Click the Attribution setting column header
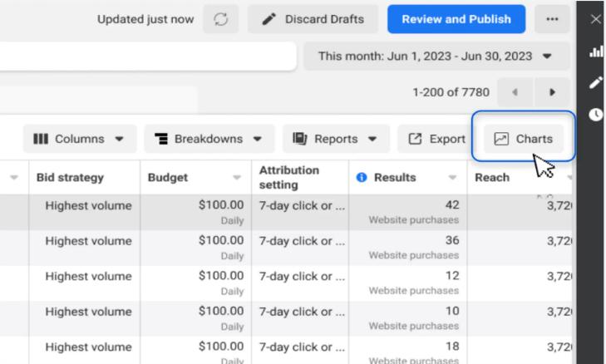606x364 pixels. 289,177
